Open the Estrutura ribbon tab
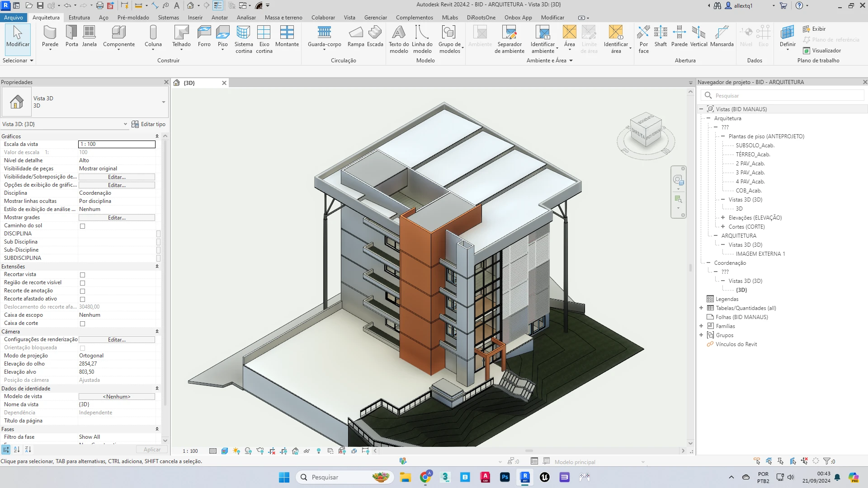Screen dimensions: 868x488 tap(79, 18)
